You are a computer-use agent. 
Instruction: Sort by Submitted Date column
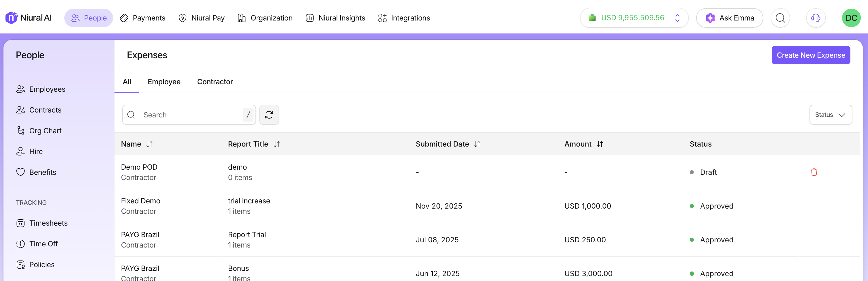point(477,144)
